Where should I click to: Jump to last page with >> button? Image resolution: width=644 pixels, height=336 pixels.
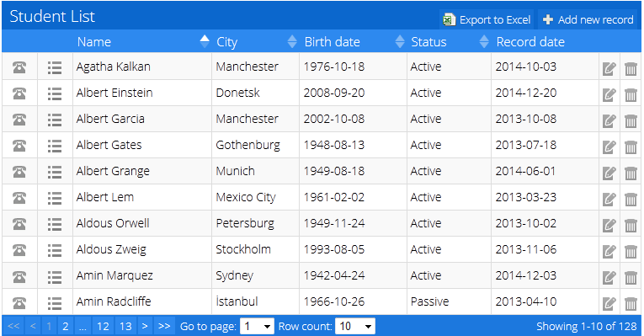pos(164,327)
